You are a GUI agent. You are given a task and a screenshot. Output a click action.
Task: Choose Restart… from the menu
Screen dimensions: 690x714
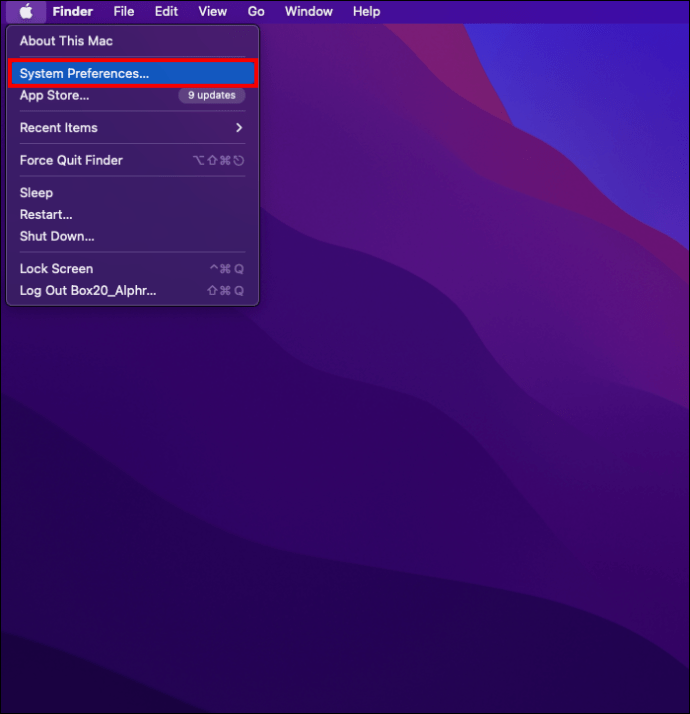(x=133, y=214)
